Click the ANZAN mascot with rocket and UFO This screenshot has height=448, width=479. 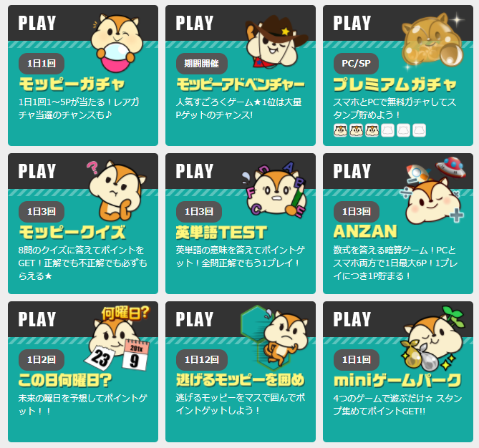[x=433, y=190]
